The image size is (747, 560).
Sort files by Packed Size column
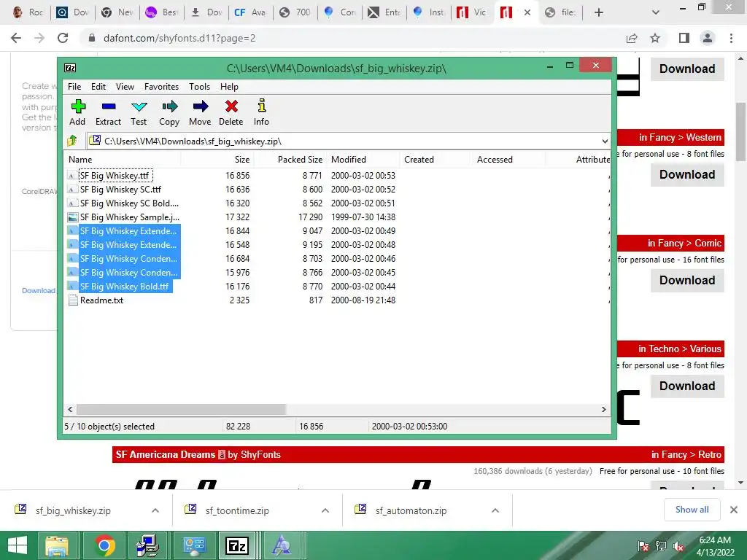coord(290,160)
